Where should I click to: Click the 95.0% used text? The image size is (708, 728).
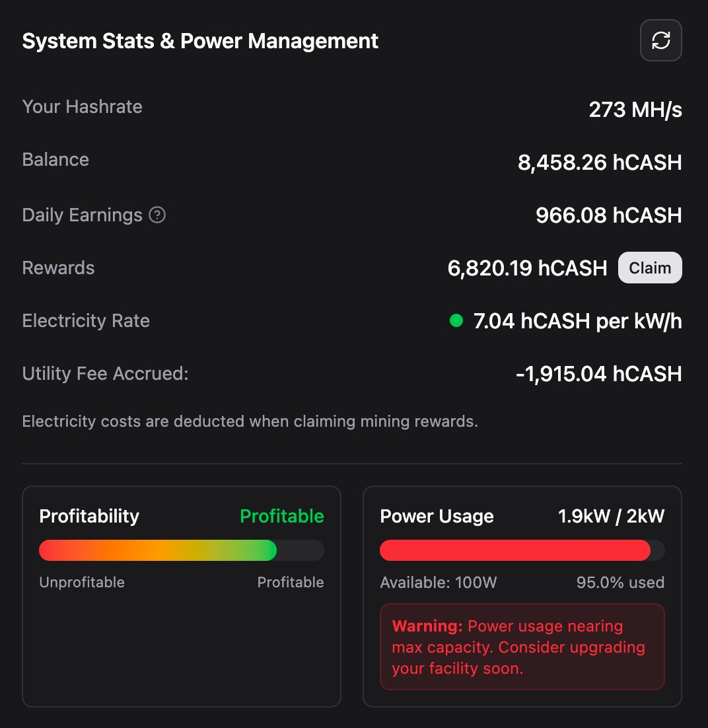click(x=620, y=582)
